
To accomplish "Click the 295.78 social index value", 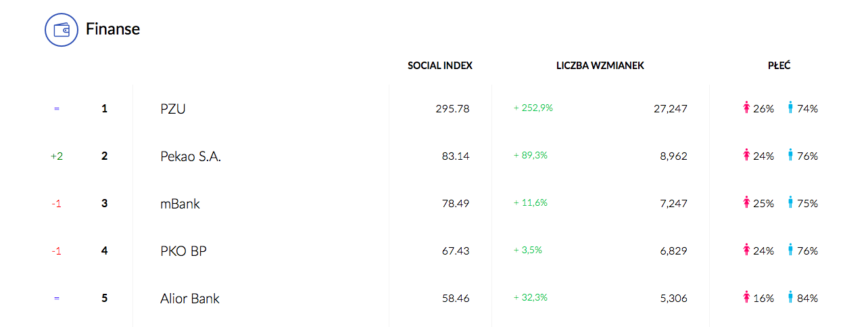I will pyautogui.click(x=452, y=108).
